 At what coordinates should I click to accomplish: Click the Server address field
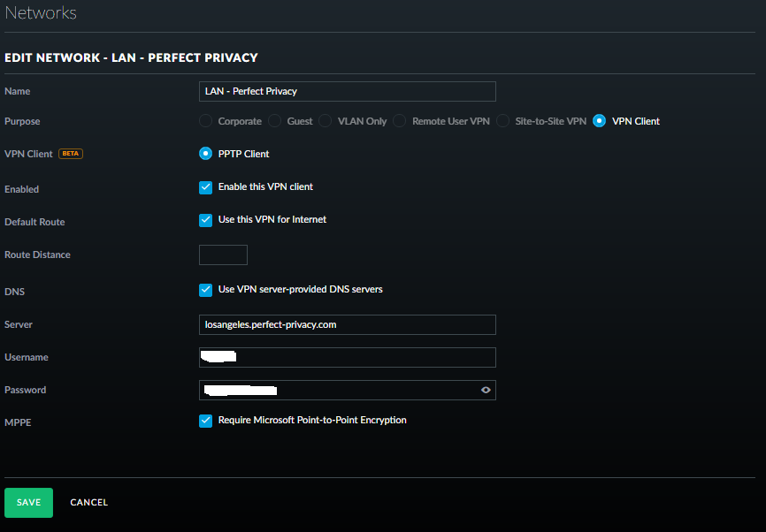click(347, 324)
